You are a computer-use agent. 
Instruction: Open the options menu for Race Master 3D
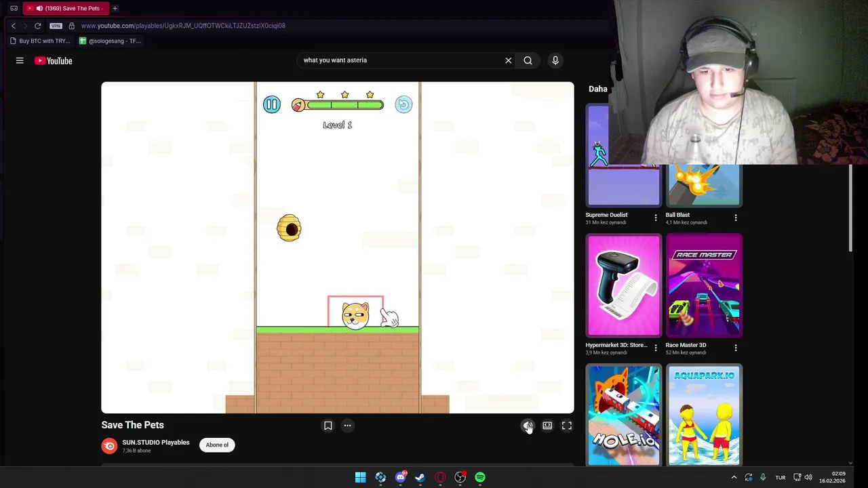coord(736,348)
